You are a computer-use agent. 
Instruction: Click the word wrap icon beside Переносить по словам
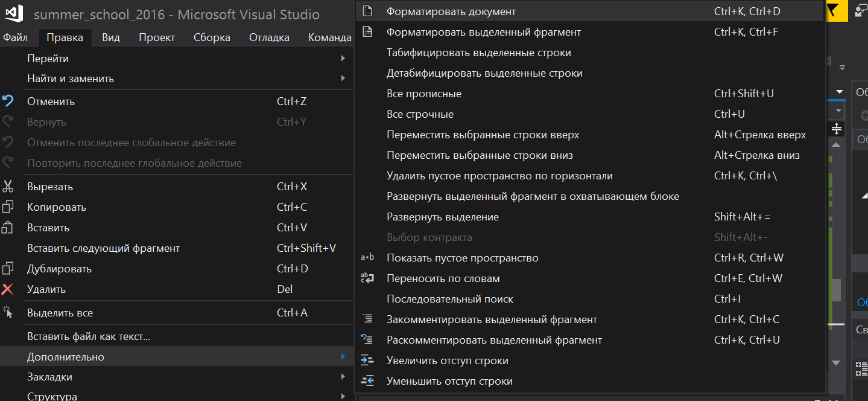[x=367, y=278]
